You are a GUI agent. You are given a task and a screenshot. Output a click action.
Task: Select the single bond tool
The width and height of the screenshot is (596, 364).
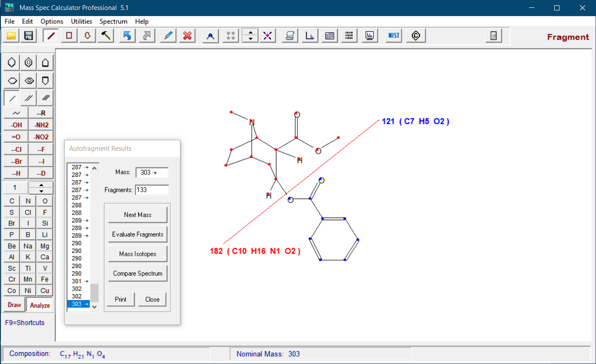point(12,98)
